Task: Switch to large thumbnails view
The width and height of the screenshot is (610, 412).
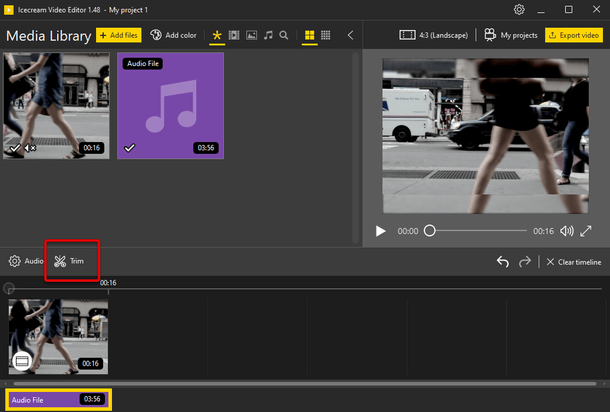Action: pyautogui.click(x=310, y=35)
